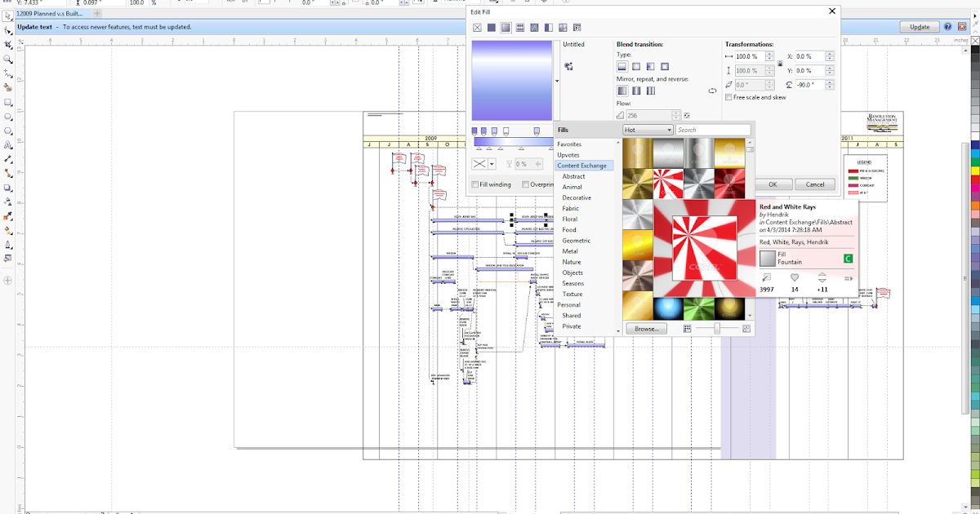
Task: Select the Ellipse tool in toolbox
Action: pyautogui.click(x=7, y=117)
